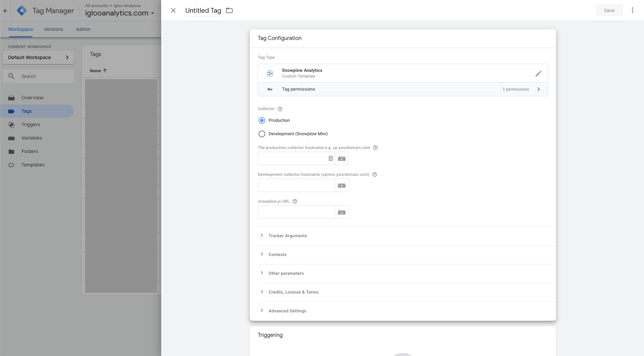Insert variable into development hostname field
The width and height of the screenshot is (644, 356).
pos(342,185)
